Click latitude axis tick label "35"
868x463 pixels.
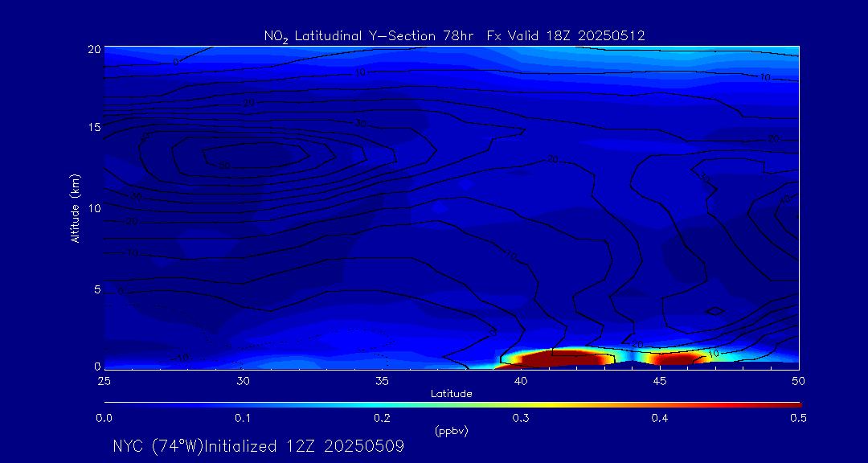(x=382, y=381)
